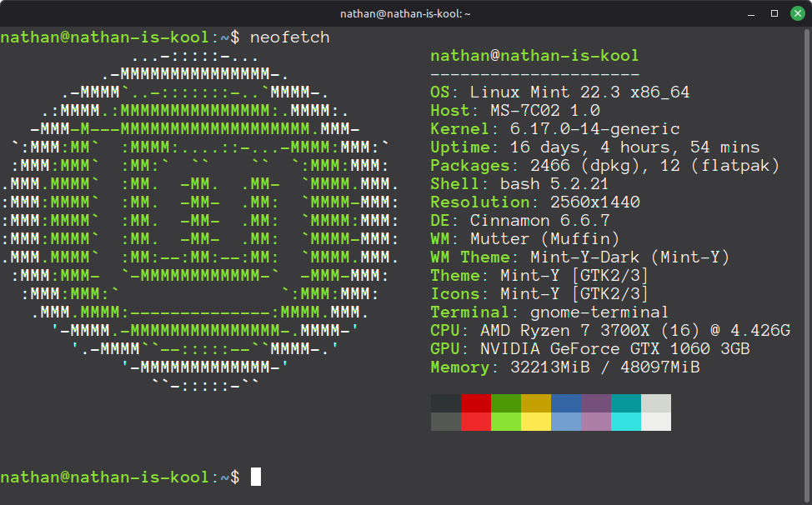Close the terminal with the green X button

[x=798, y=13]
